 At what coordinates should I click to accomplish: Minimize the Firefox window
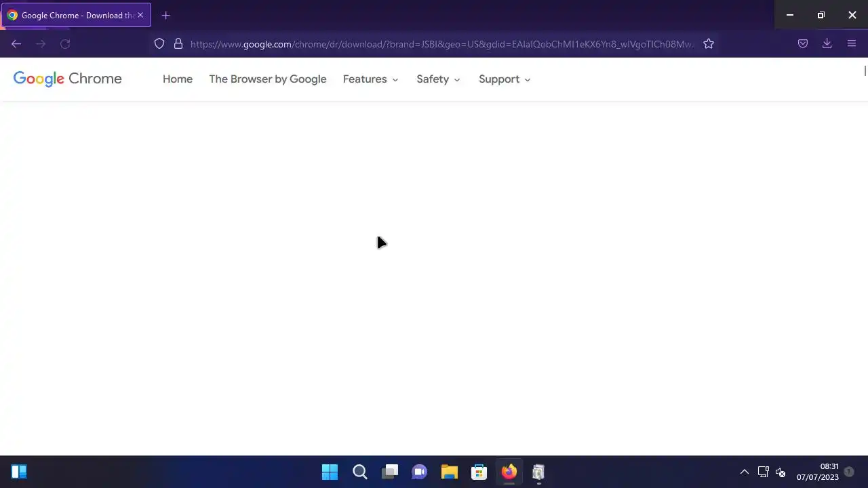pos(790,15)
